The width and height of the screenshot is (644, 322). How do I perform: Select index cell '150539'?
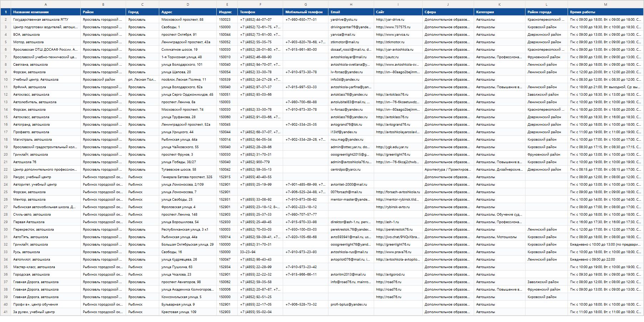(x=227, y=80)
